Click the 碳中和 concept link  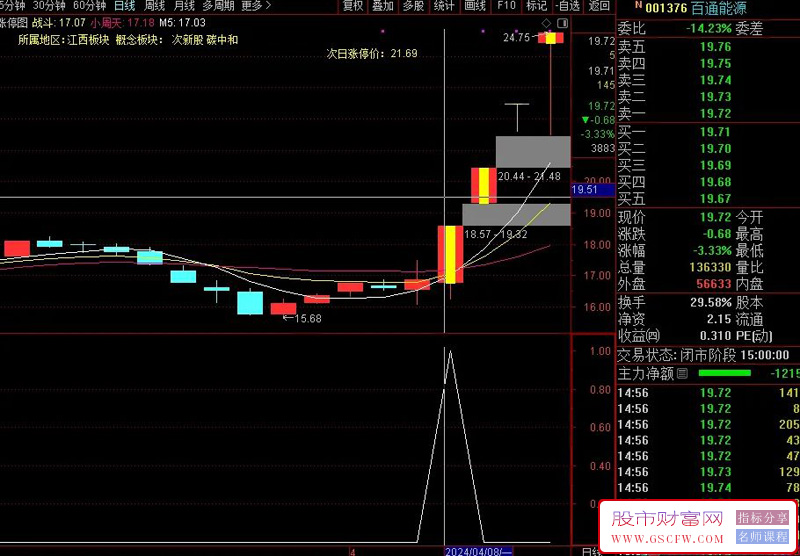point(222,40)
